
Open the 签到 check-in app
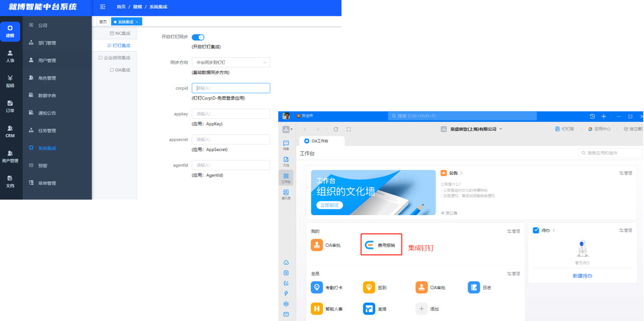point(369,287)
